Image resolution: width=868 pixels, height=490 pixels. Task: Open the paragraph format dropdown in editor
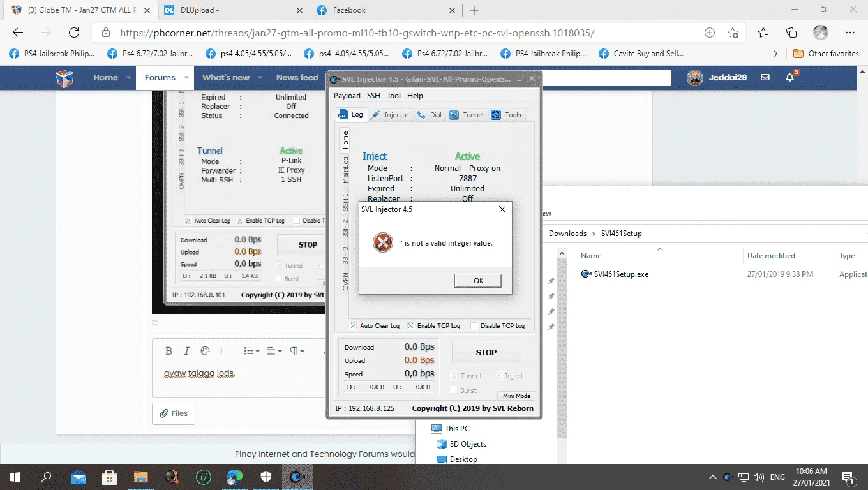[297, 351]
